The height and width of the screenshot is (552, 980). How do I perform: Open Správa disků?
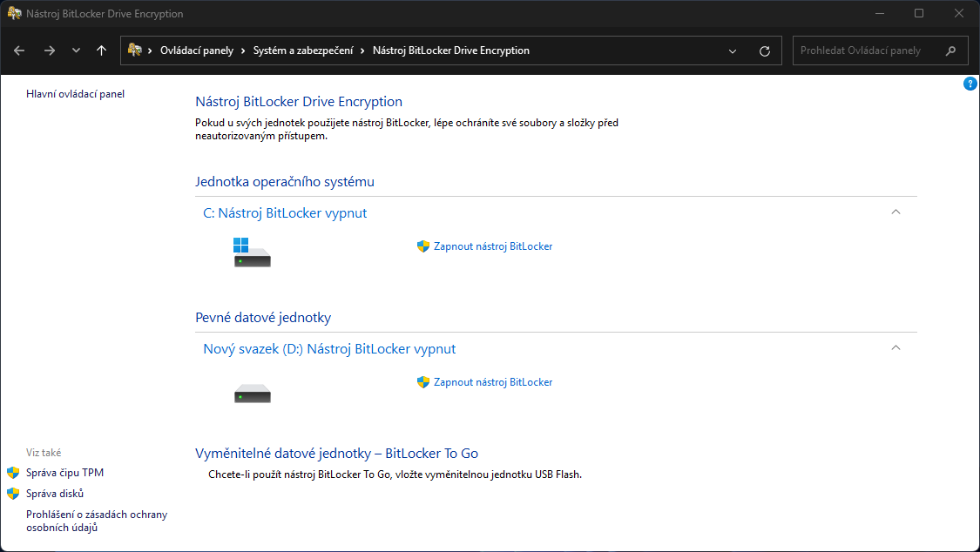pos(55,494)
